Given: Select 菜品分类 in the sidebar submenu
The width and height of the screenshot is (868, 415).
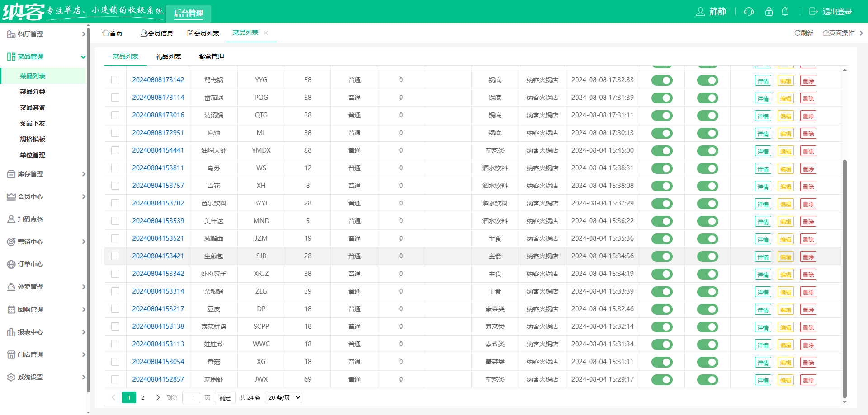Looking at the screenshot, I should (33, 92).
